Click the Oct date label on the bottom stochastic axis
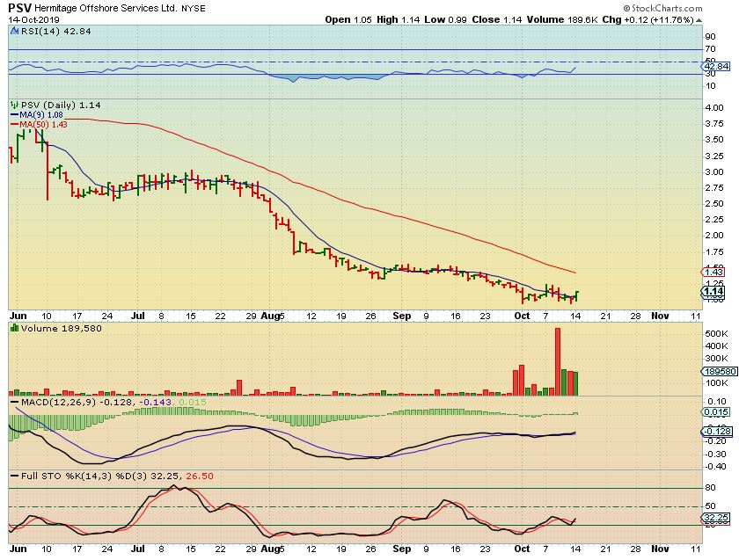Image resolution: width=739 pixels, height=560 pixels. (x=523, y=549)
